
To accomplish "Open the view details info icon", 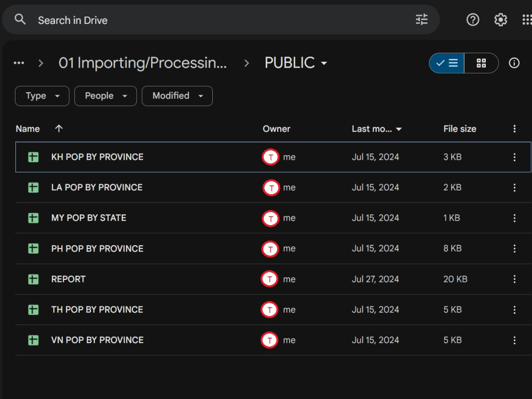I will (x=514, y=63).
